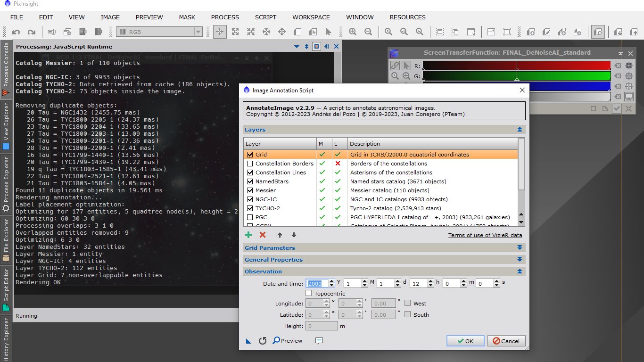Open the Process Explorer sidebar tab
Screen dimensions: 644x362
(6, 185)
